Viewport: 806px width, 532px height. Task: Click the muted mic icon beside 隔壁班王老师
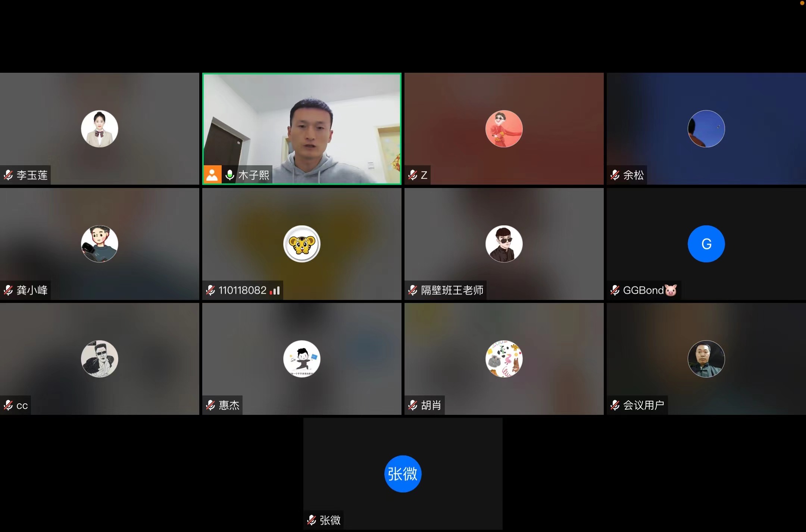(412, 290)
